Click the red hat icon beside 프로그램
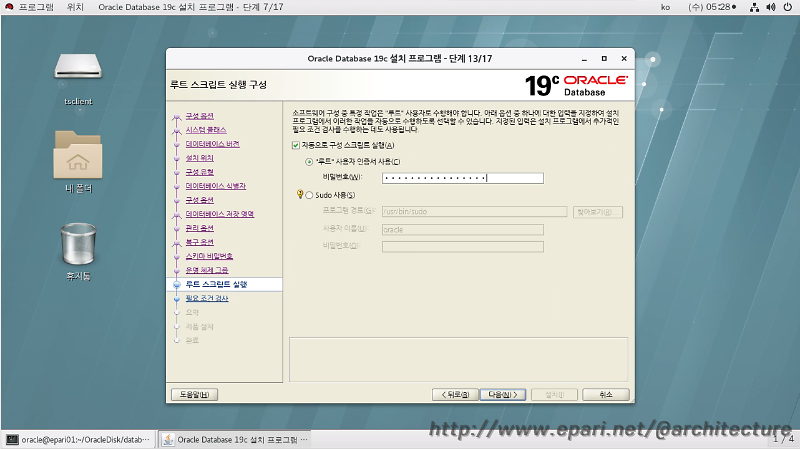 (x=9, y=7)
